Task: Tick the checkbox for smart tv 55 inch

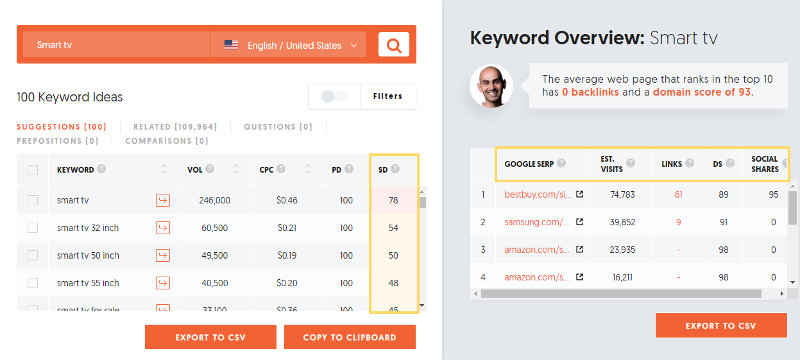Action: 32,283
